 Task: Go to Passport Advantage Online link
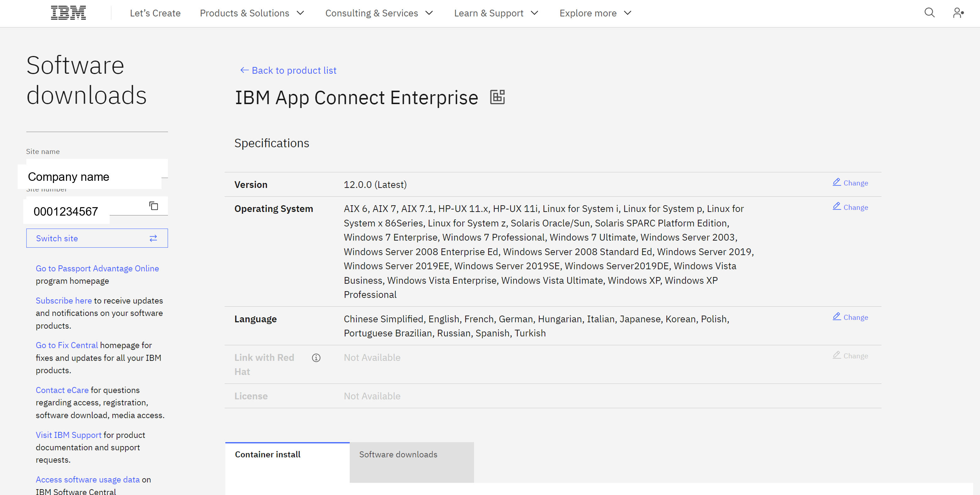97,268
